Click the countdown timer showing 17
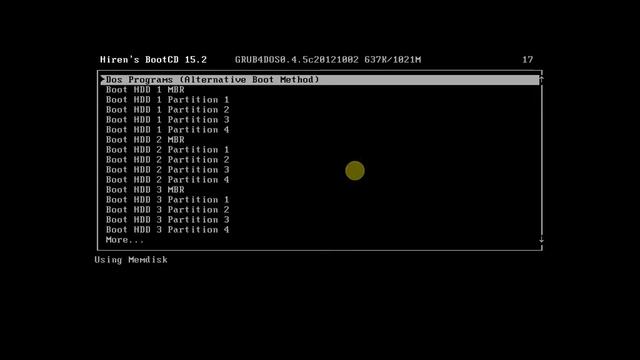The image size is (640, 360). 528,60
